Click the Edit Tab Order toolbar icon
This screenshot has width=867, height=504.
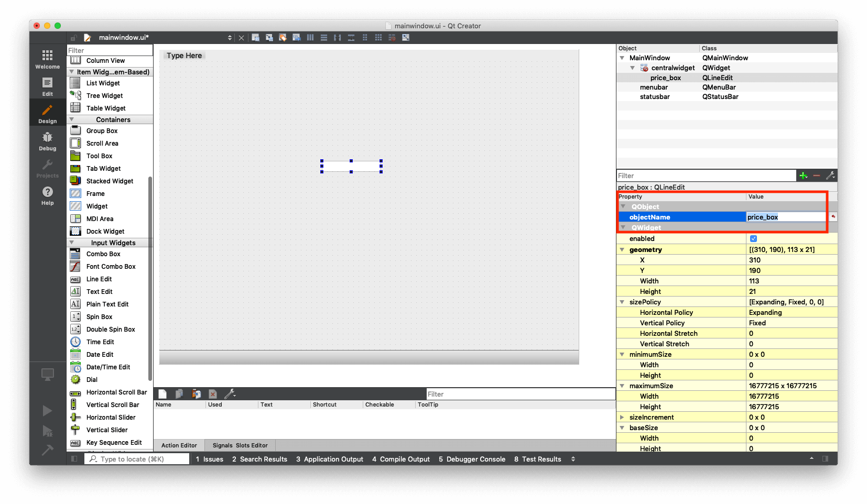pos(297,38)
